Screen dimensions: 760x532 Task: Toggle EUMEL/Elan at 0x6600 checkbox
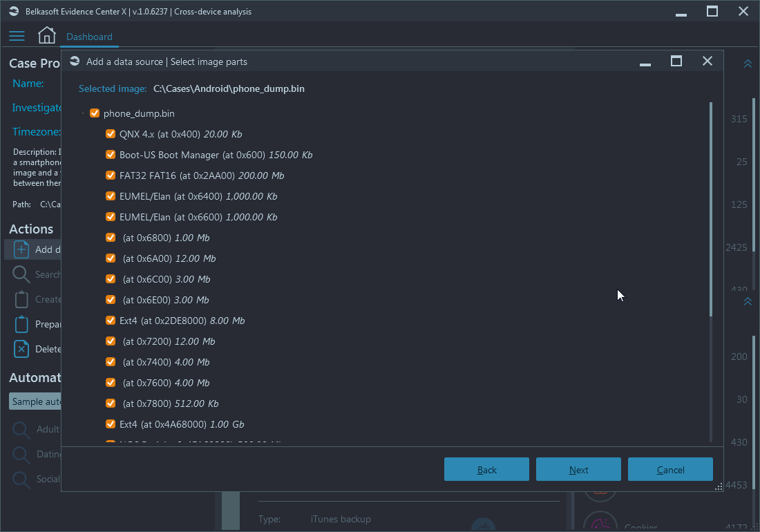pos(111,216)
